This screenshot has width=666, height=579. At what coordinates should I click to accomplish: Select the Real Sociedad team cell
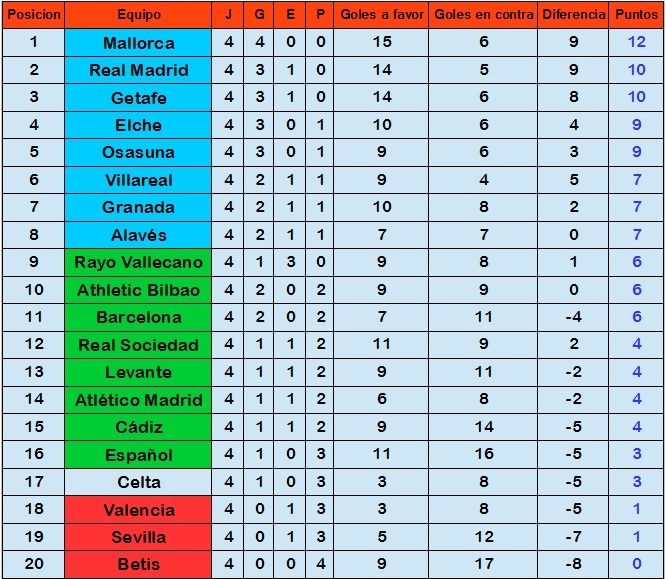coord(138,345)
